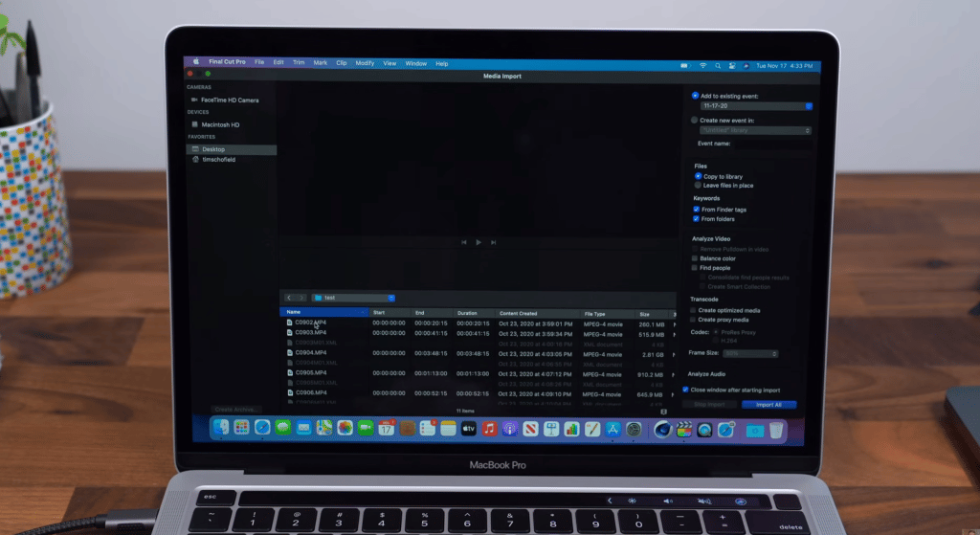The height and width of the screenshot is (535, 980).
Task: Open Keynote from the Dock
Action: point(550,430)
